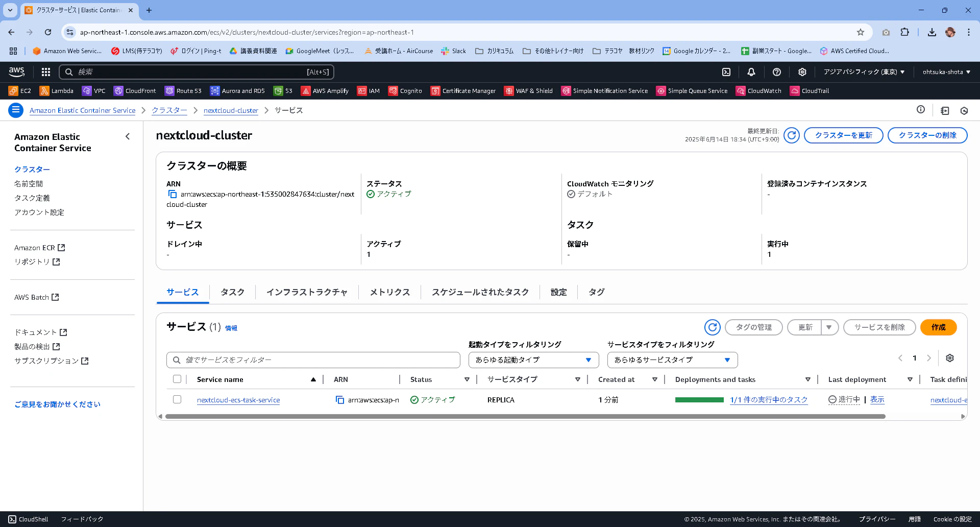Switch to the スケジュールされたタスク tab
Screen dimensions: 980x527
point(480,292)
